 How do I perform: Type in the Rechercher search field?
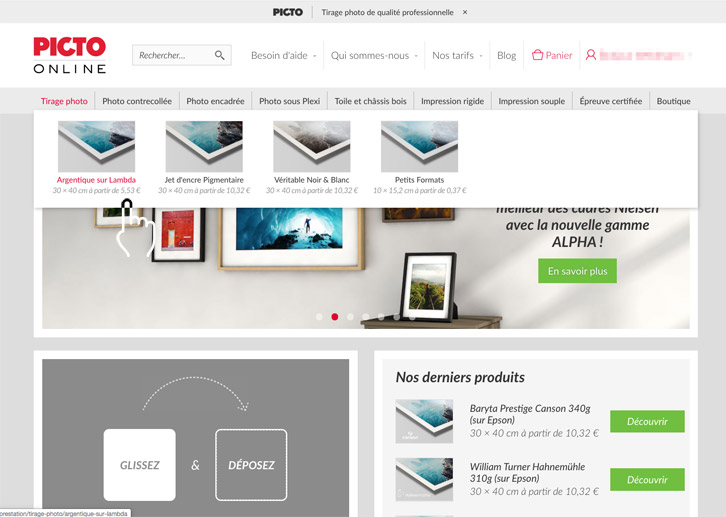[172, 55]
